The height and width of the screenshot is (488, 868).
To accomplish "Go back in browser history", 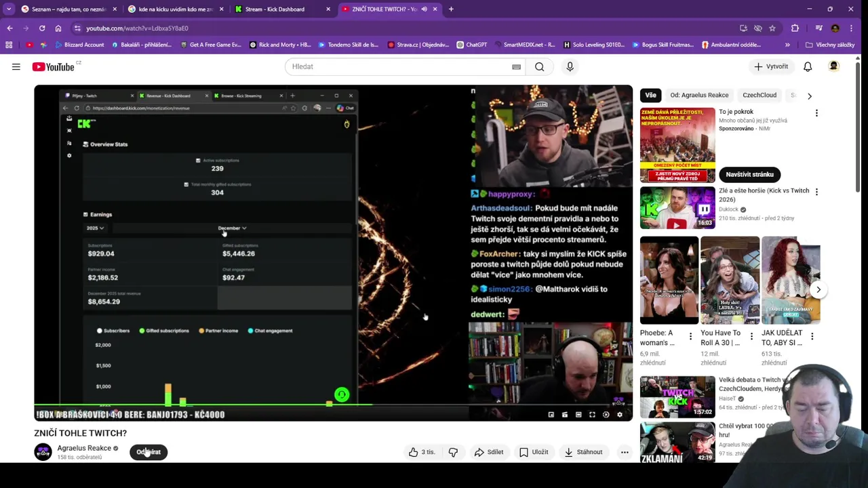I will pyautogui.click(x=9, y=28).
